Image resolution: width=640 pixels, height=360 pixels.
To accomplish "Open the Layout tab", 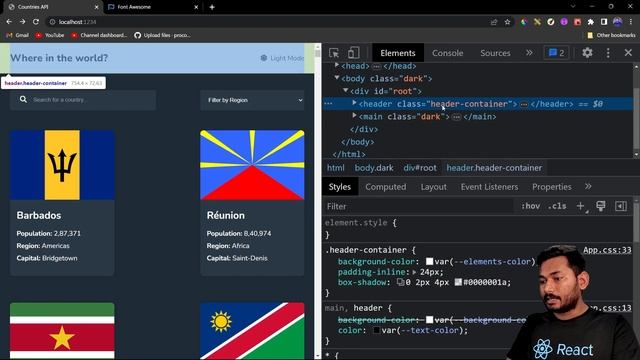I will tap(433, 187).
